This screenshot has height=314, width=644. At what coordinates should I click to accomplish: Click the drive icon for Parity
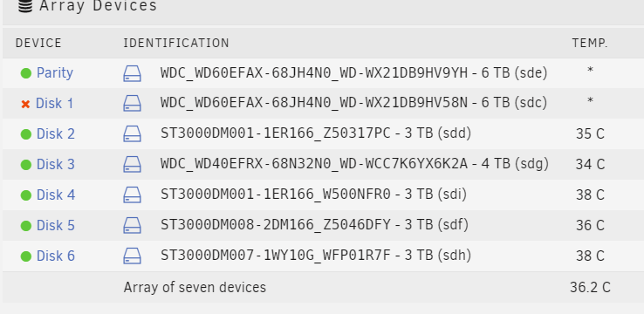(133, 74)
